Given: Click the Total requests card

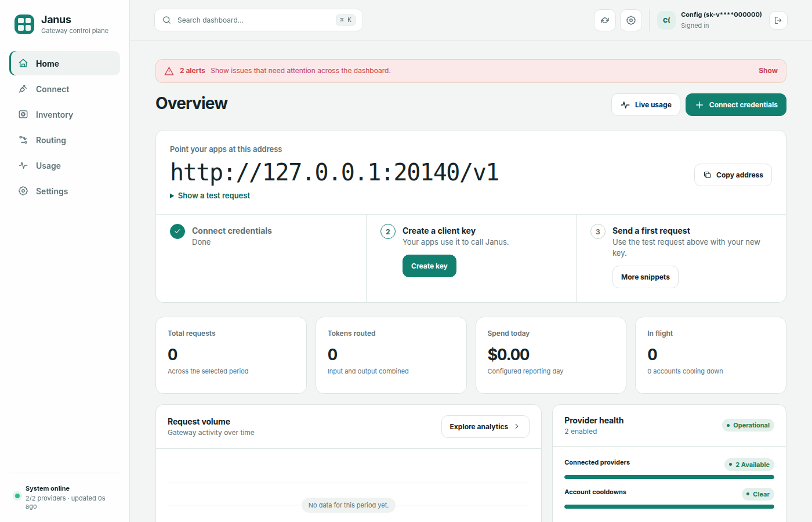Looking at the screenshot, I should (231, 355).
